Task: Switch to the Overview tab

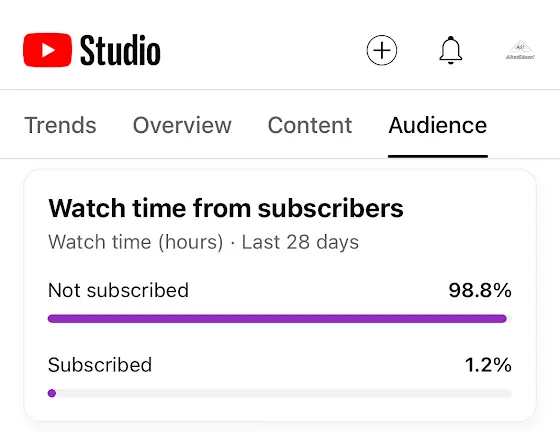Action: (x=182, y=125)
